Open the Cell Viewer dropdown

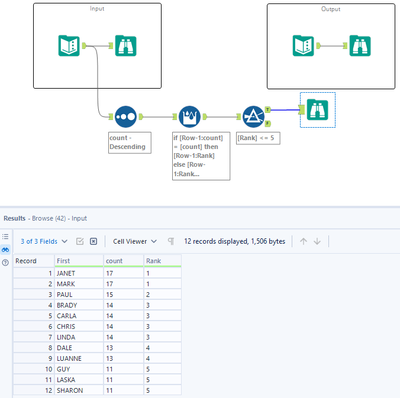coord(135,241)
